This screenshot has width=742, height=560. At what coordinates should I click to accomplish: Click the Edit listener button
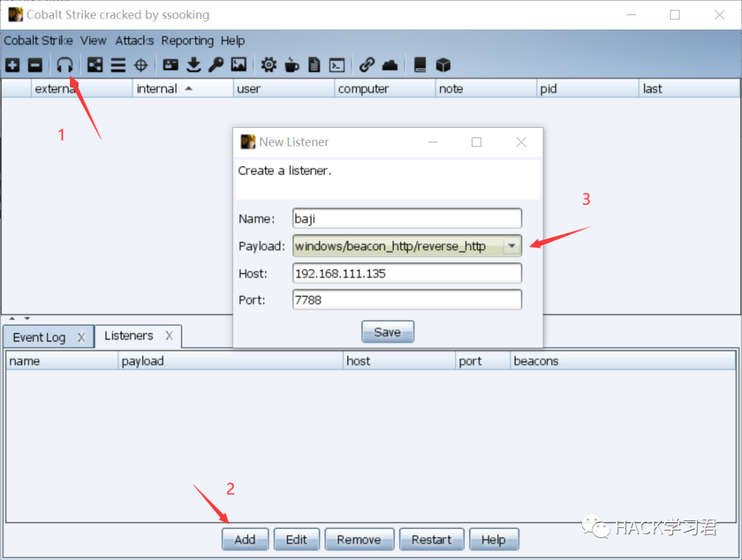[296, 539]
